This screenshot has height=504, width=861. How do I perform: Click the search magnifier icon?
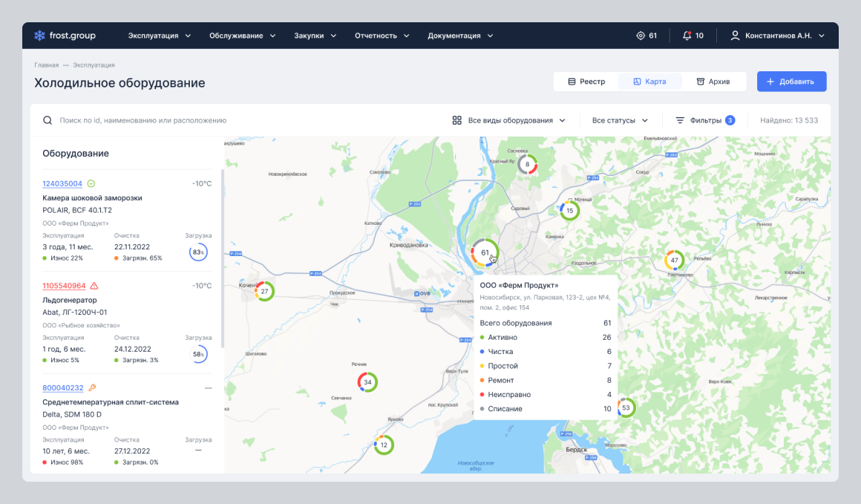point(48,120)
